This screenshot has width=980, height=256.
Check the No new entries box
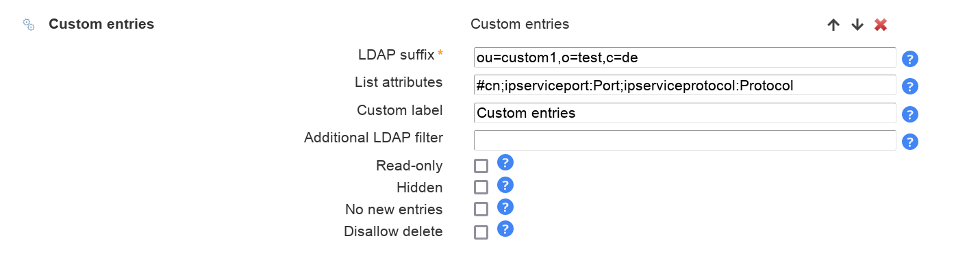tap(481, 209)
